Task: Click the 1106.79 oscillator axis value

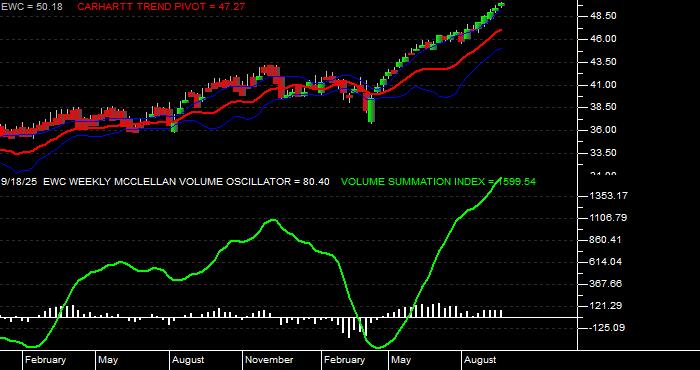Action: [608, 218]
